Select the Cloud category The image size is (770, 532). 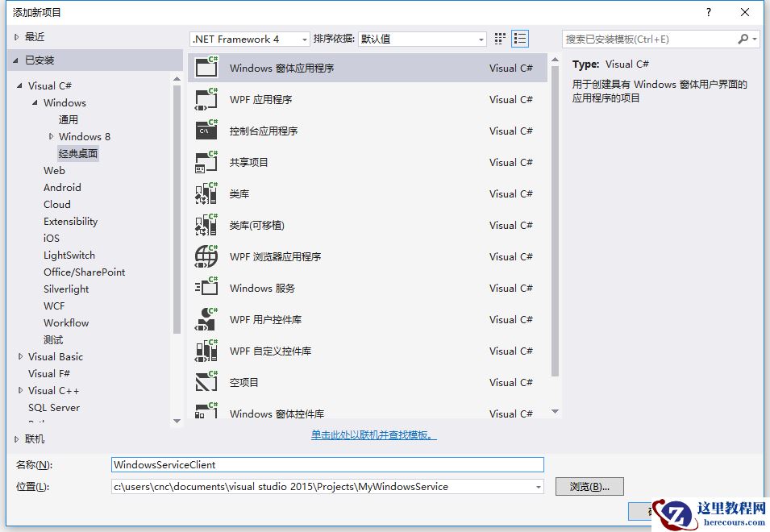(57, 204)
